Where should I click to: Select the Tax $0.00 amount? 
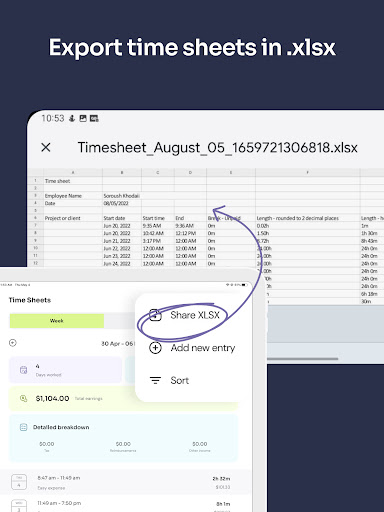47,444
